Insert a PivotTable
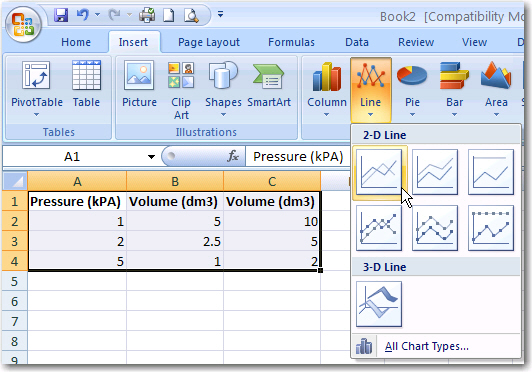Screen dimensions: 532x372 (x=37, y=84)
